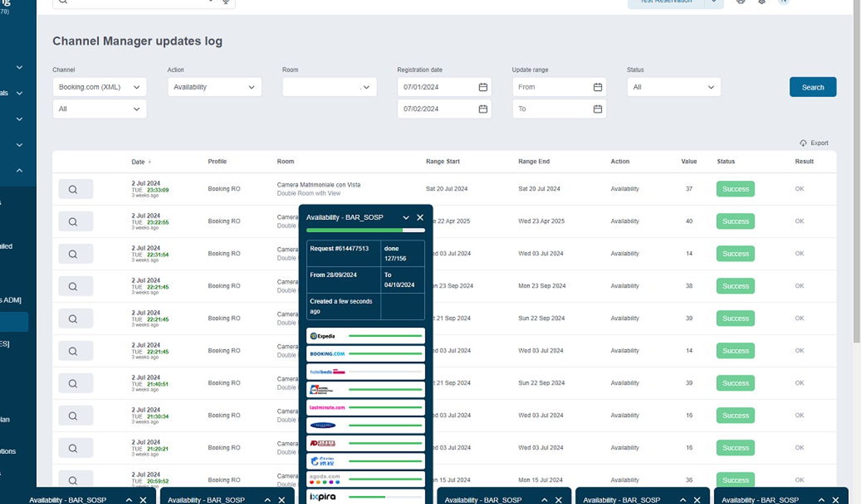Screen dimensions: 861x504
Task: Click the 'done 127/156' cell in the popup
Action: point(403,253)
